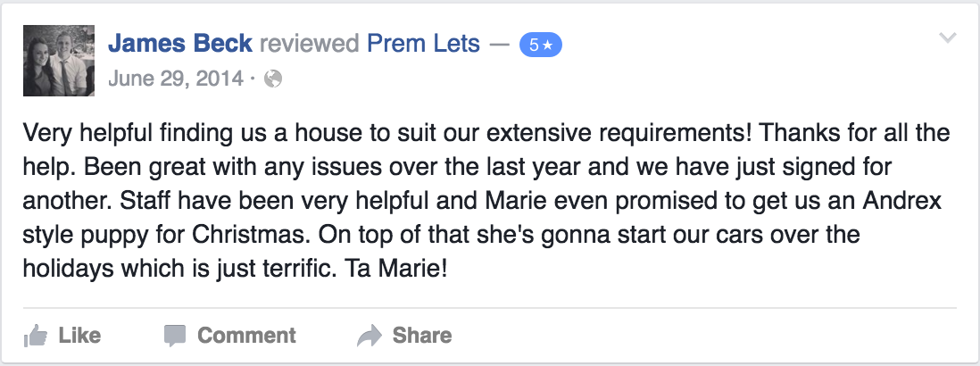Viewport: 980px width, 366px height.
Task: Open the post options chevron dropdown
Action: click(x=948, y=38)
